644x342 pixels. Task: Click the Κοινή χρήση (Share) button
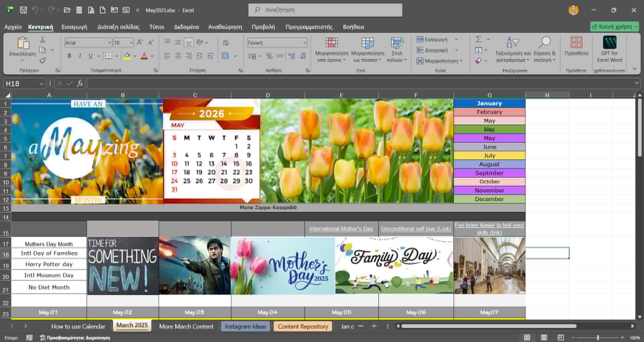point(614,26)
